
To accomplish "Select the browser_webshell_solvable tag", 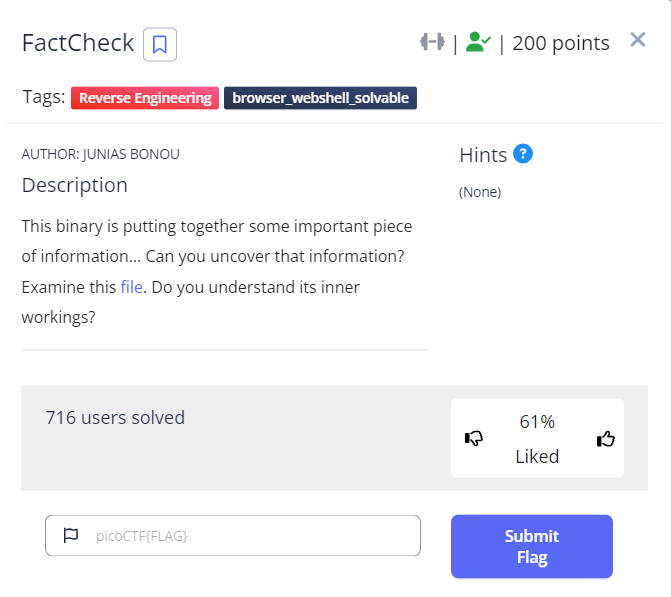I will click(x=320, y=98).
